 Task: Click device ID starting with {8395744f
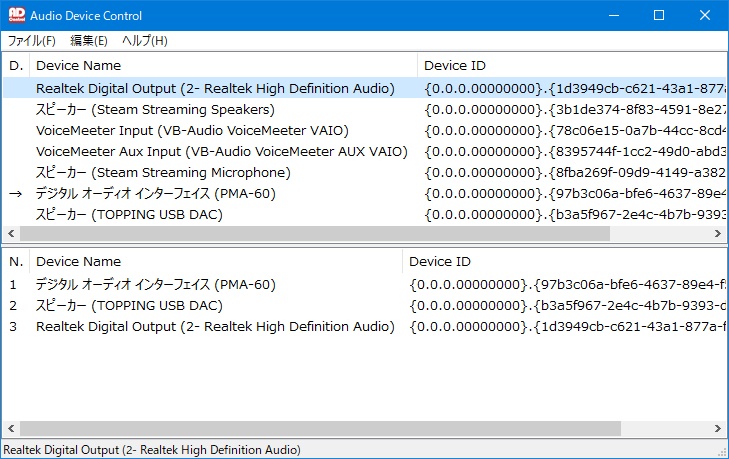(x=575, y=152)
